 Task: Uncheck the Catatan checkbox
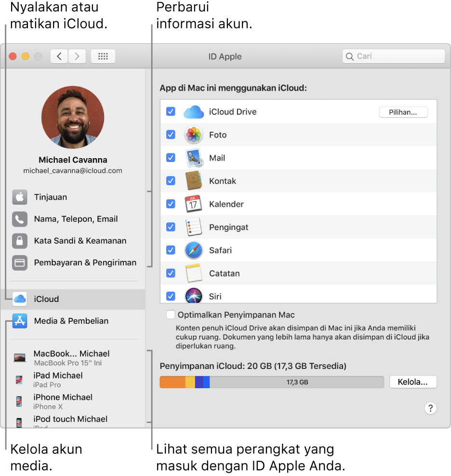[171, 273]
